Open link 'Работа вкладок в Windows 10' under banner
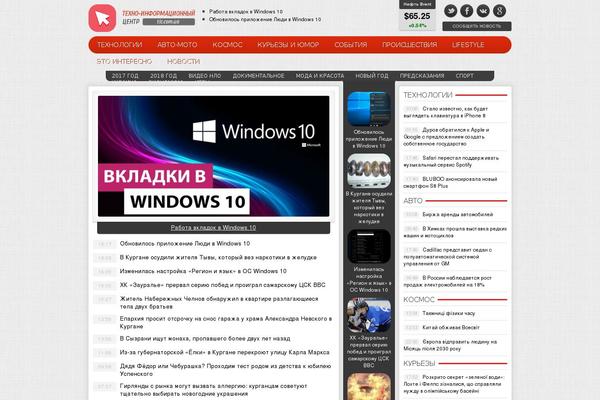600x400 pixels. (x=213, y=228)
